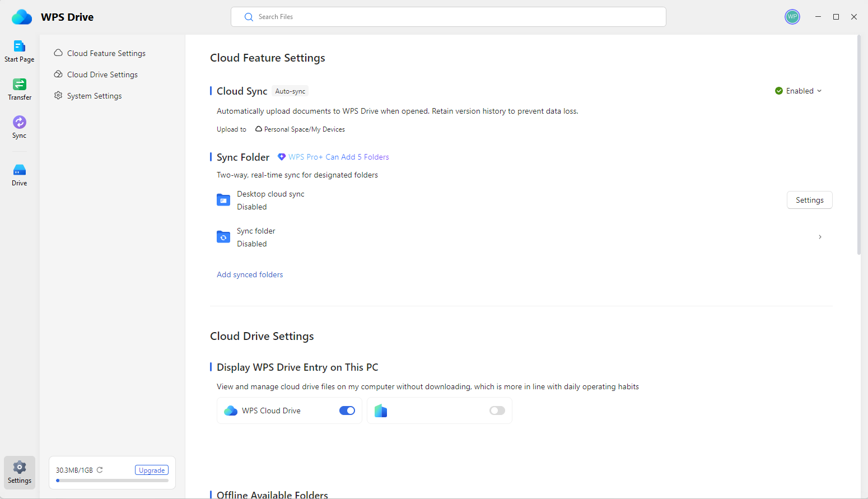The width and height of the screenshot is (868, 499).
Task: Click the search magnifier icon
Action: (x=249, y=17)
